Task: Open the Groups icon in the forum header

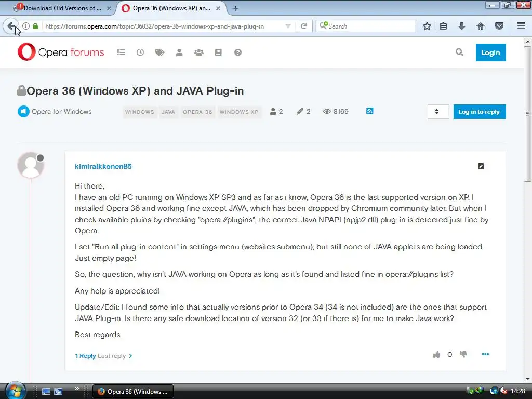Action: tap(199, 52)
